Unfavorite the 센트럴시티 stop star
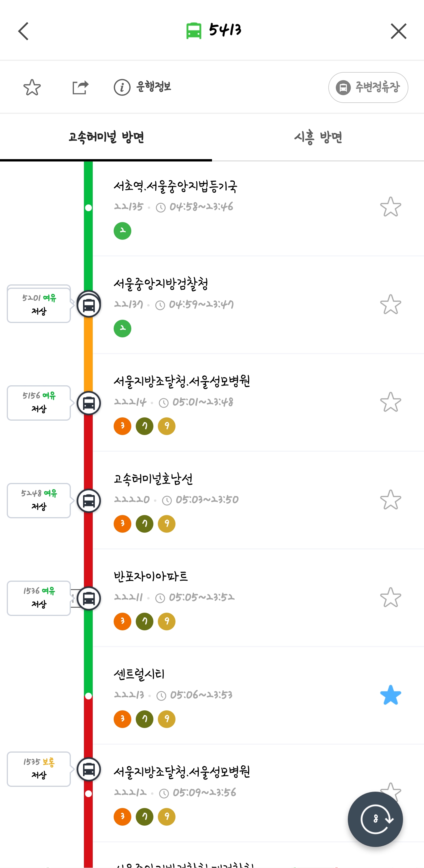 coord(390,695)
